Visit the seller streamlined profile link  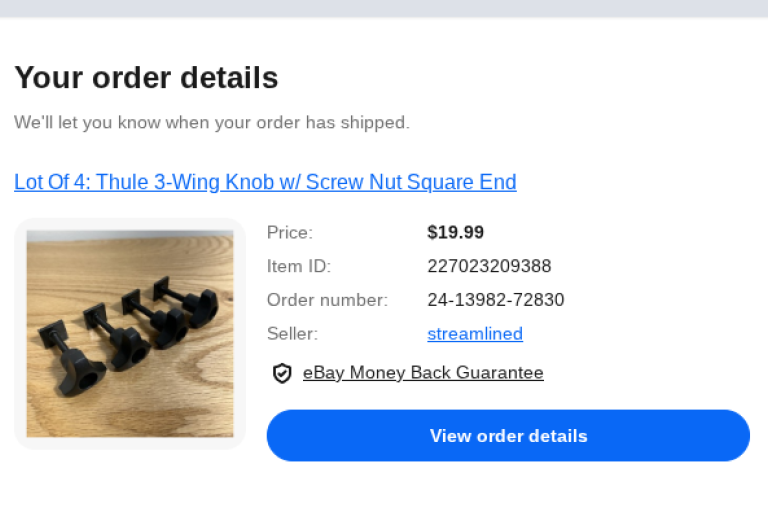tap(475, 334)
